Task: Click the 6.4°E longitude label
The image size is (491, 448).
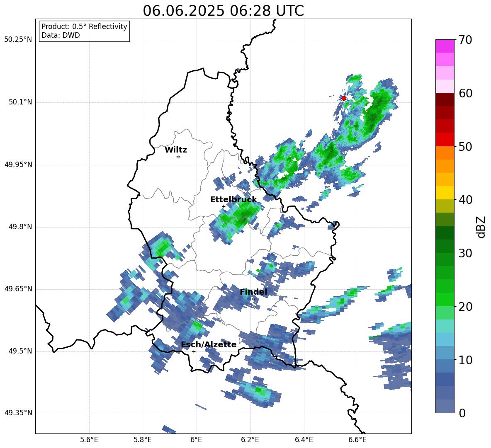Action: pos(304,440)
